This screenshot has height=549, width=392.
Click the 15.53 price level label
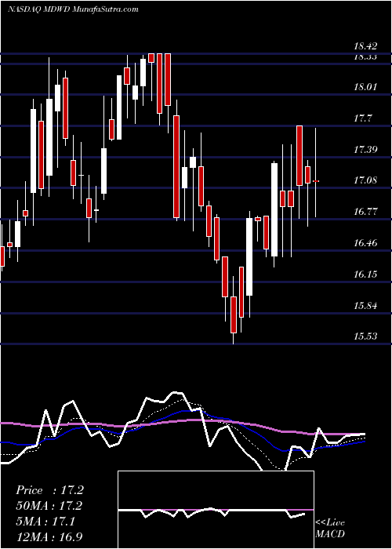[x=365, y=336]
